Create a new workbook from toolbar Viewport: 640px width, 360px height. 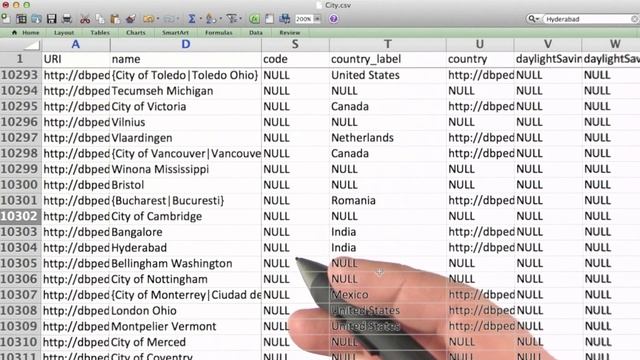6,18
